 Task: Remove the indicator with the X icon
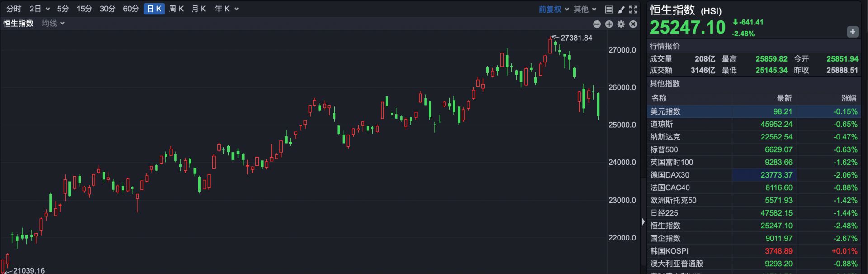coord(633,24)
